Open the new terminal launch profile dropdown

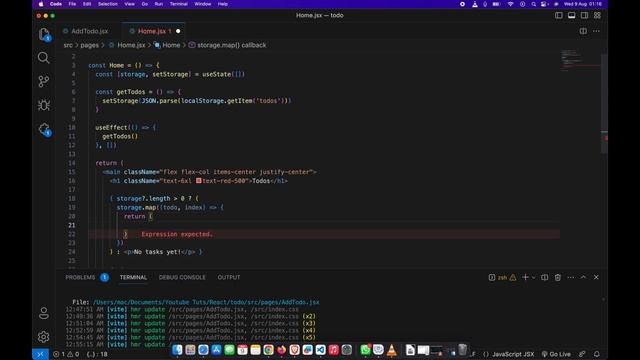point(533,278)
